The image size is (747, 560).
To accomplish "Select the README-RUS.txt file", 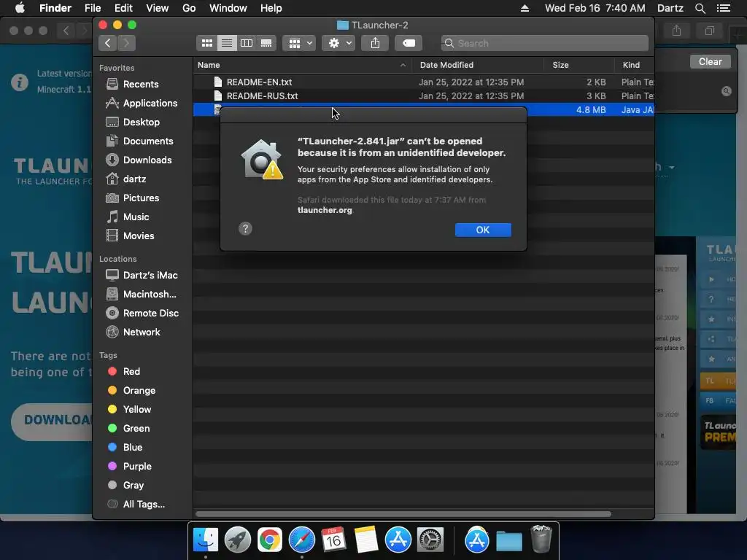I will pyautogui.click(x=424, y=96).
